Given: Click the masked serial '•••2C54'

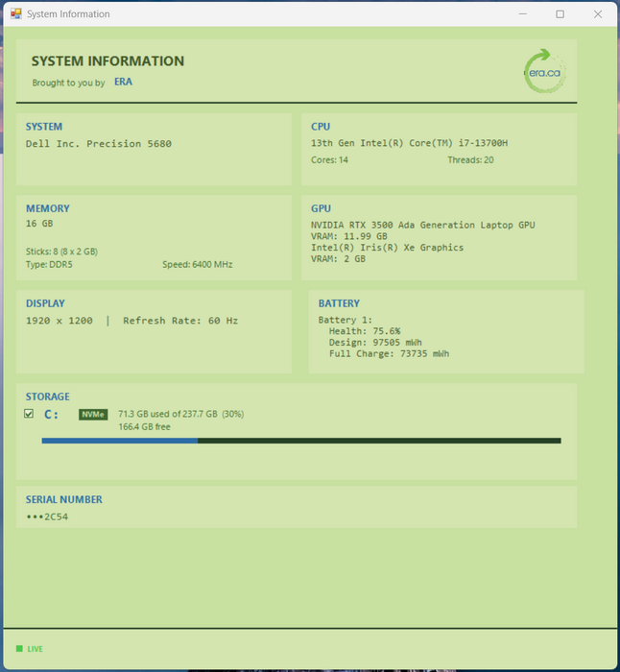Looking at the screenshot, I should point(47,516).
